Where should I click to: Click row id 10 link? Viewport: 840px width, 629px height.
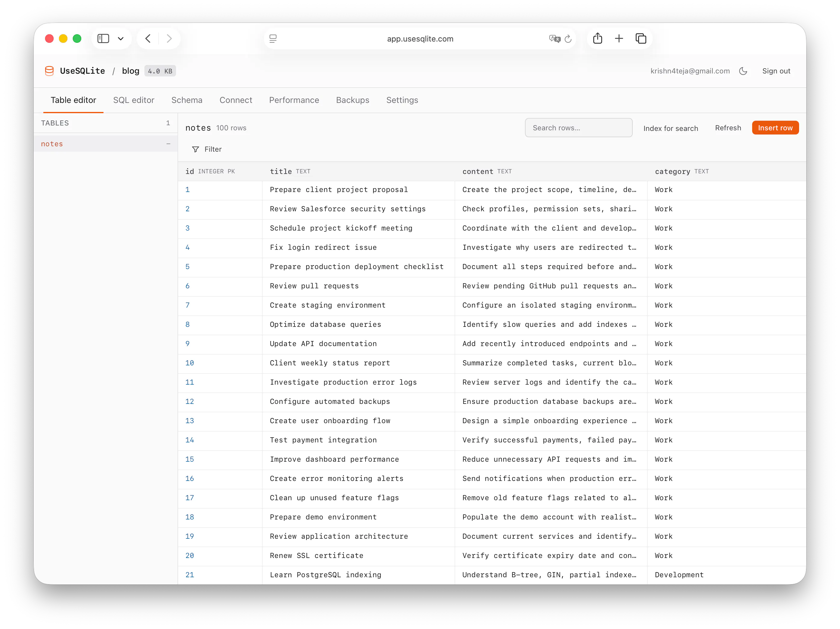click(x=190, y=363)
